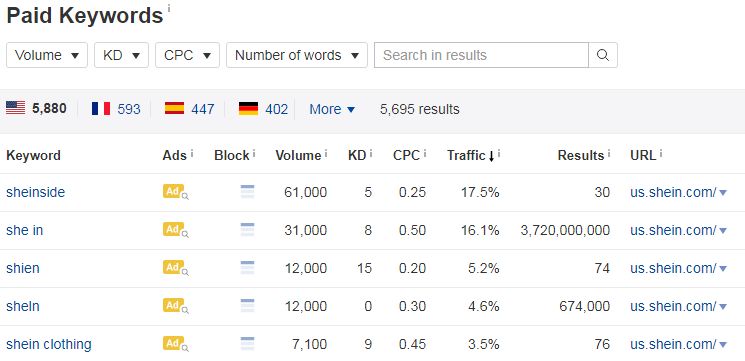Open the KD filter dropdown
This screenshot has height=361, width=745.
(122, 55)
